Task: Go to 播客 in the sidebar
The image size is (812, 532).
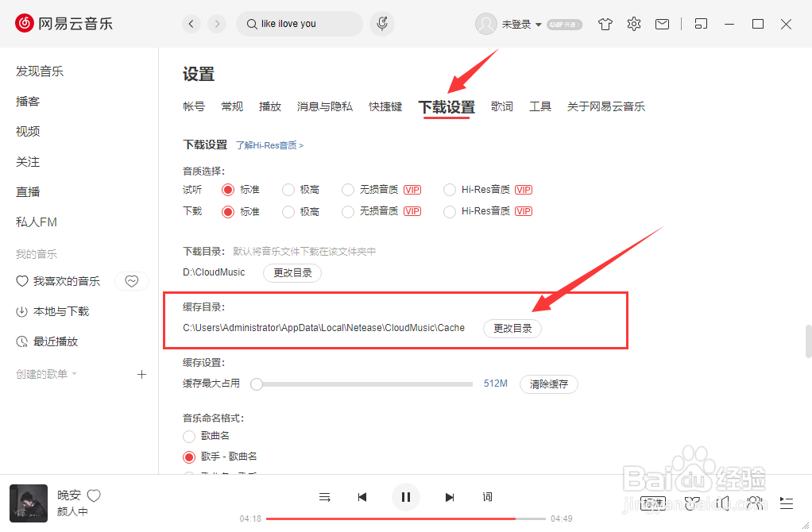Action: tap(28, 102)
